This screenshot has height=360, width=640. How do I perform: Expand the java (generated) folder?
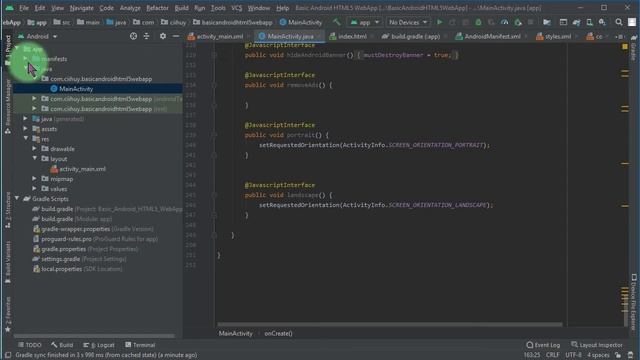[x=26, y=119]
